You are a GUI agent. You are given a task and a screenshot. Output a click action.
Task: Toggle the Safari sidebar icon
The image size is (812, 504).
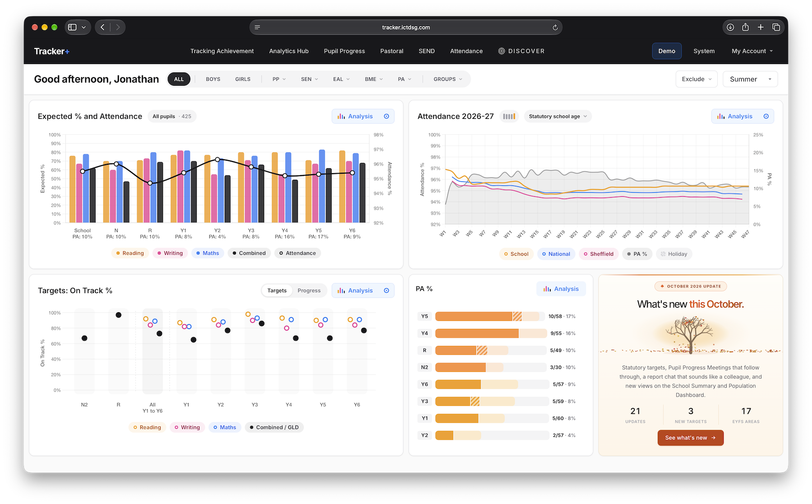72,27
